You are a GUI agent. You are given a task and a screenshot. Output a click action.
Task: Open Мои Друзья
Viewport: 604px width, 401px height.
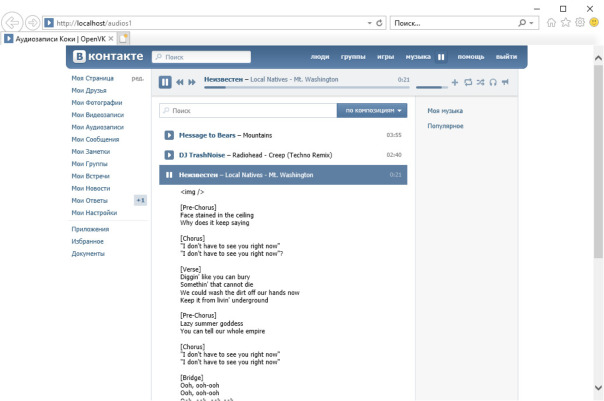tap(89, 91)
